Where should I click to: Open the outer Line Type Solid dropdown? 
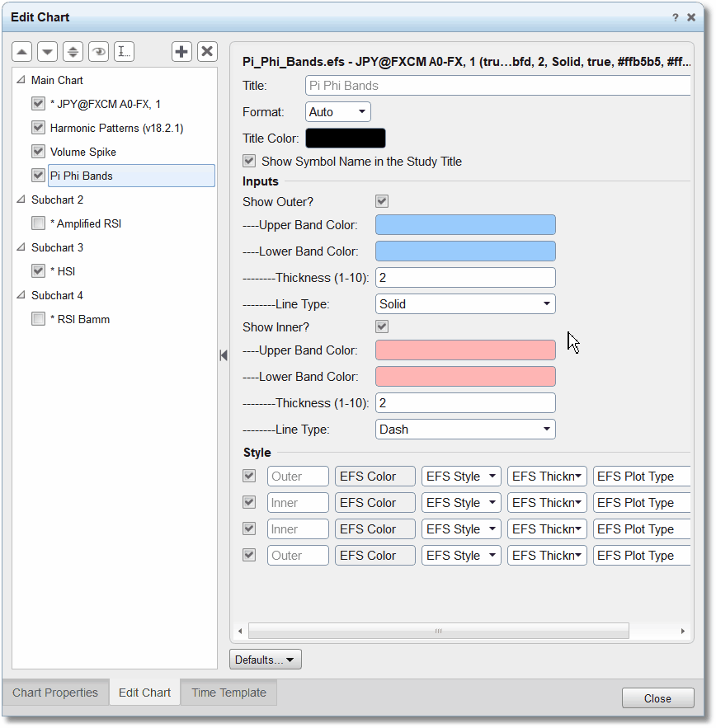click(465, 304)
